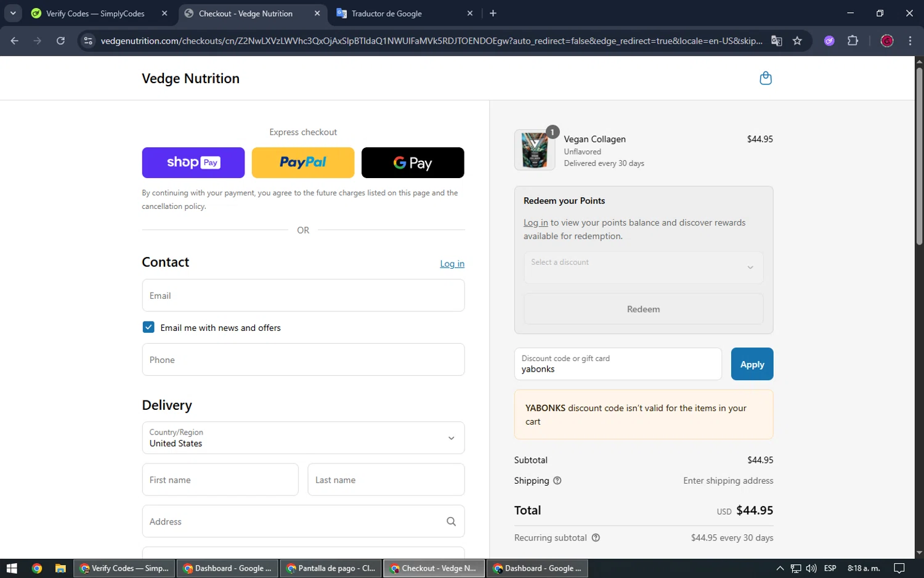
Task: Click the Log in link beside Contact
Action: click(x=452, y=264)
